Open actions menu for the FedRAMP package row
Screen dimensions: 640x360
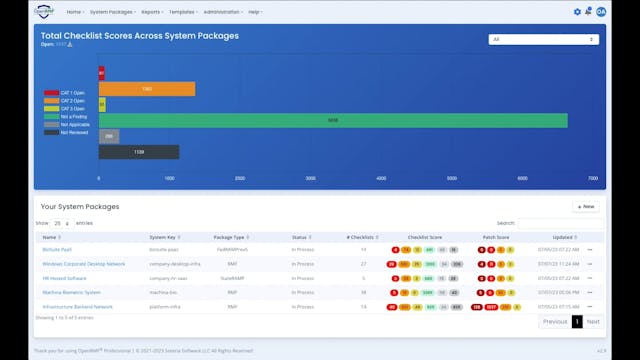pos(590,250)
